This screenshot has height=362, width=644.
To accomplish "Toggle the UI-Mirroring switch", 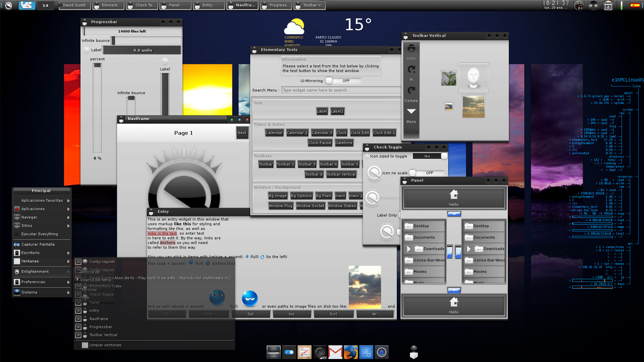I will (343, 81).
